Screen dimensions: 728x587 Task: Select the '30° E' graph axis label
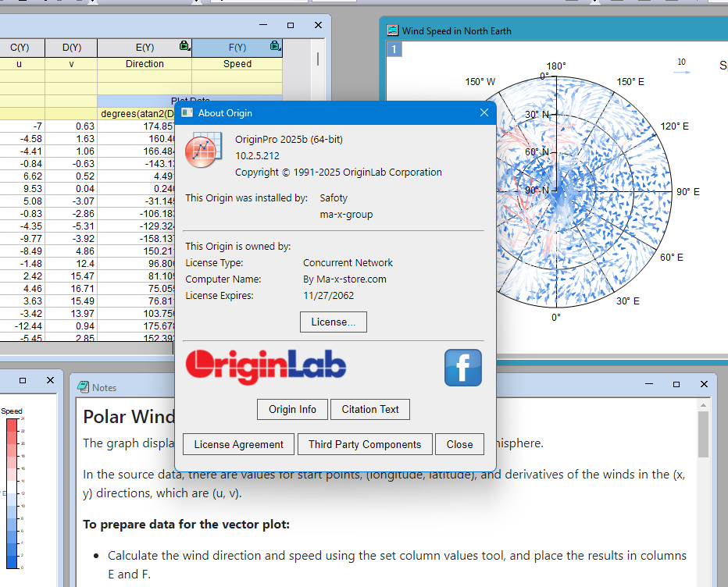coord(628,301)
